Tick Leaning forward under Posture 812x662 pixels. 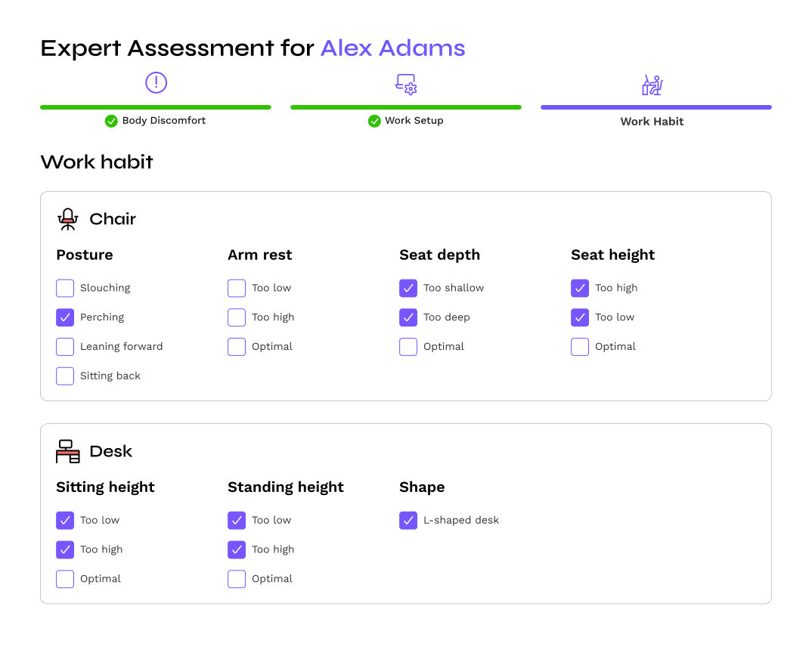coord(65,347)
